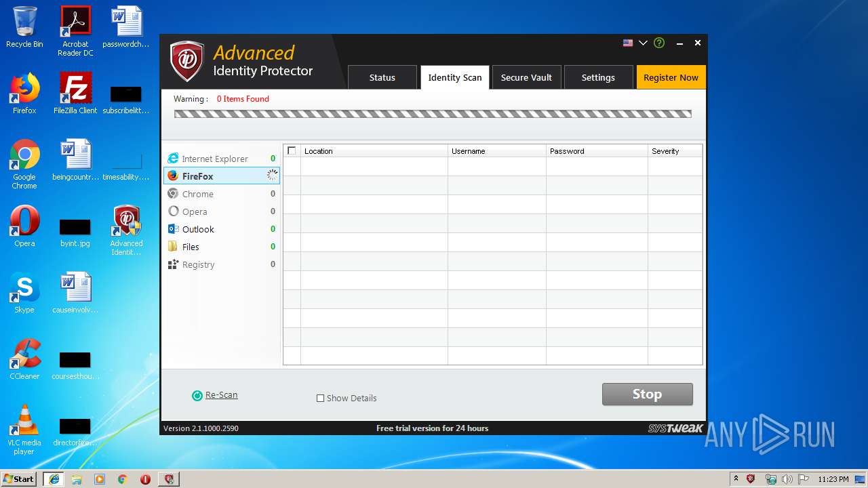Open the Windows Start menu
The width and height of the screenshot is (868, 488).
pyautogui.click(x=19, y=479)
